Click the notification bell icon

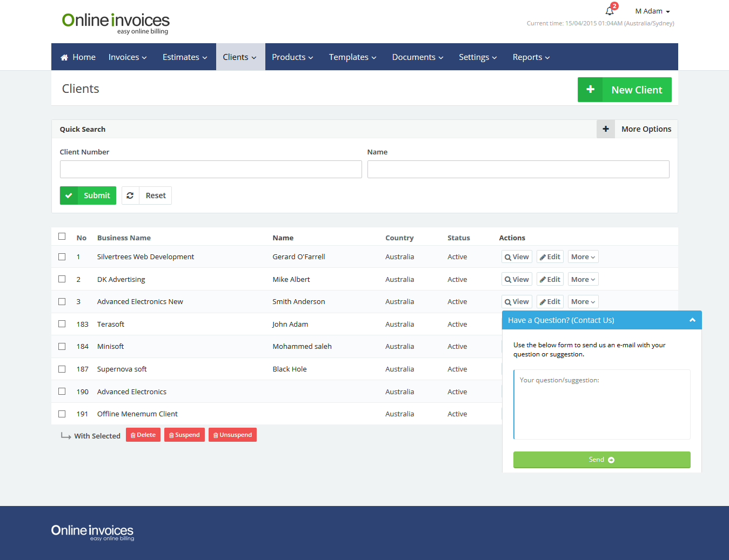[610, 11]
